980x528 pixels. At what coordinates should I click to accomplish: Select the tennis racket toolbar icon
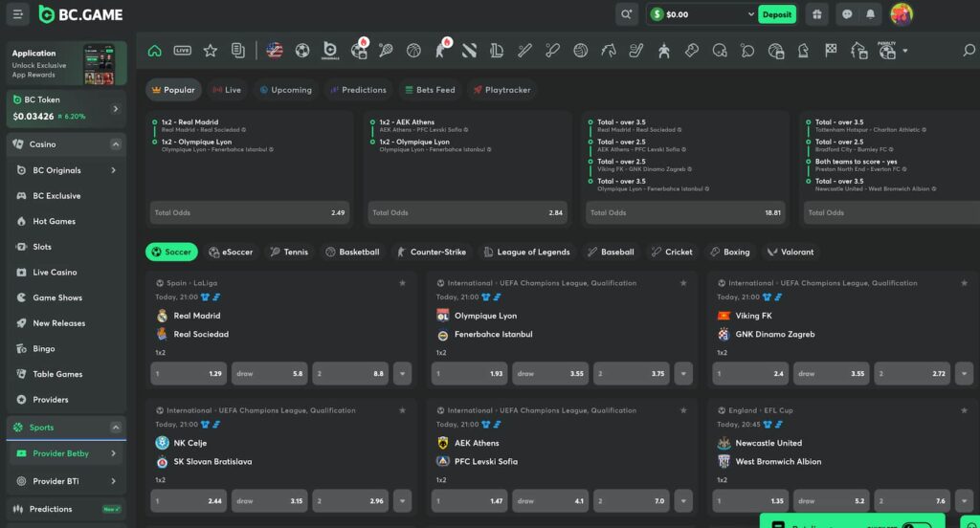pyautogui.click(x=387, y=51)
